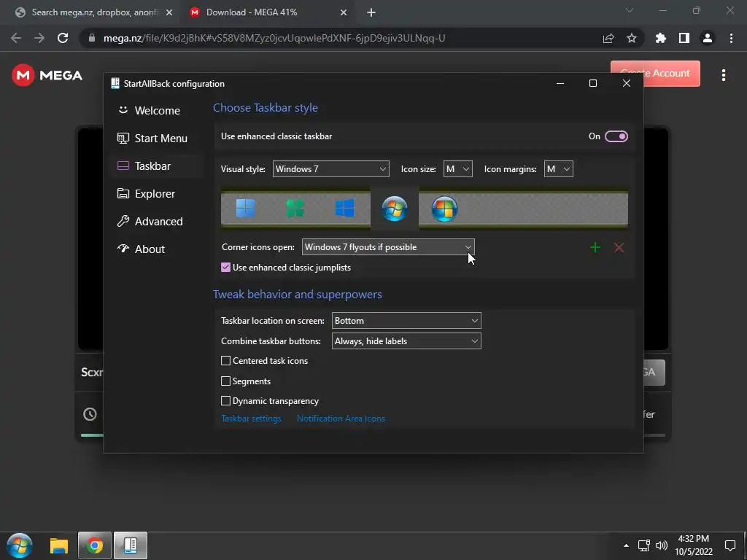Bookmark this page with star icon
The height and width of the screenshot is (560, 747).
pos(632,38)
